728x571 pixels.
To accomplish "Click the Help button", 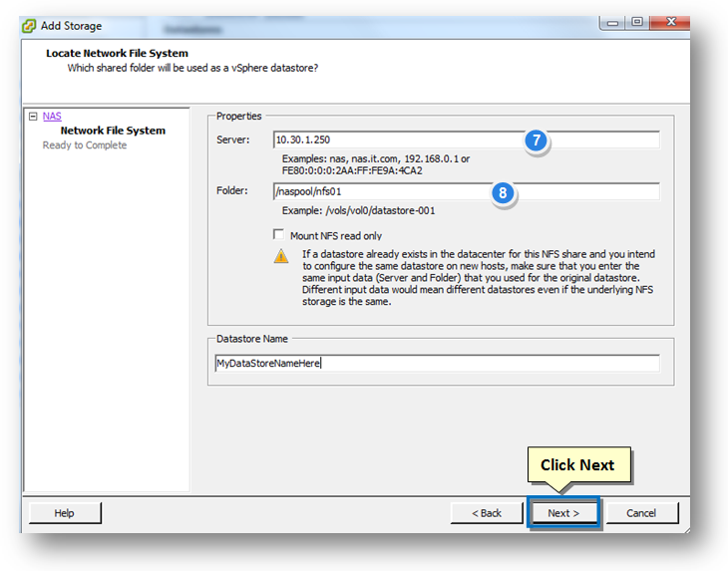I will tap(65, 513).
